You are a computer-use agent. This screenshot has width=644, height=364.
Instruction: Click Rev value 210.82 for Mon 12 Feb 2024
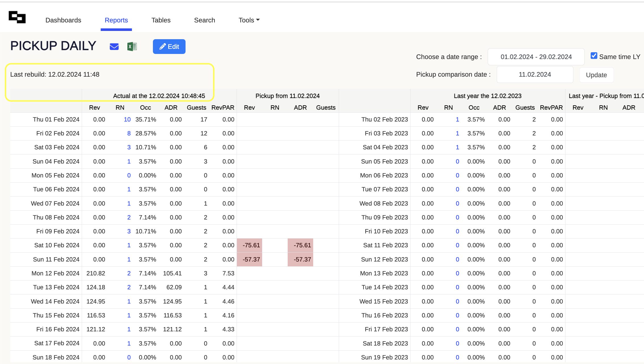click(x=96, y=273)
